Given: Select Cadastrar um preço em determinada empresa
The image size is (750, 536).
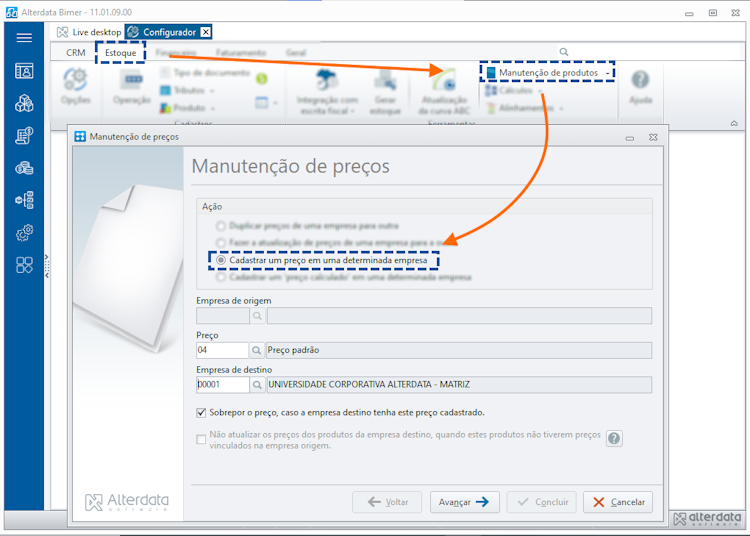Looking at the screenshot, I should pos(221,260).
